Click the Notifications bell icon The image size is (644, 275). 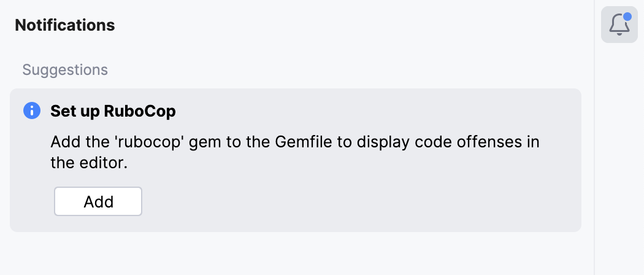pyautogui.click(x=618, y=25)
